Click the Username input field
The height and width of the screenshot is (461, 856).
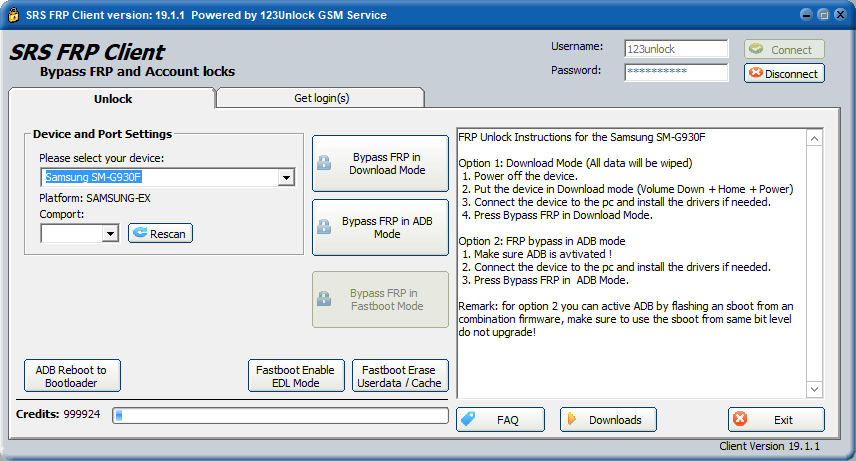click(x=676, y=48)
